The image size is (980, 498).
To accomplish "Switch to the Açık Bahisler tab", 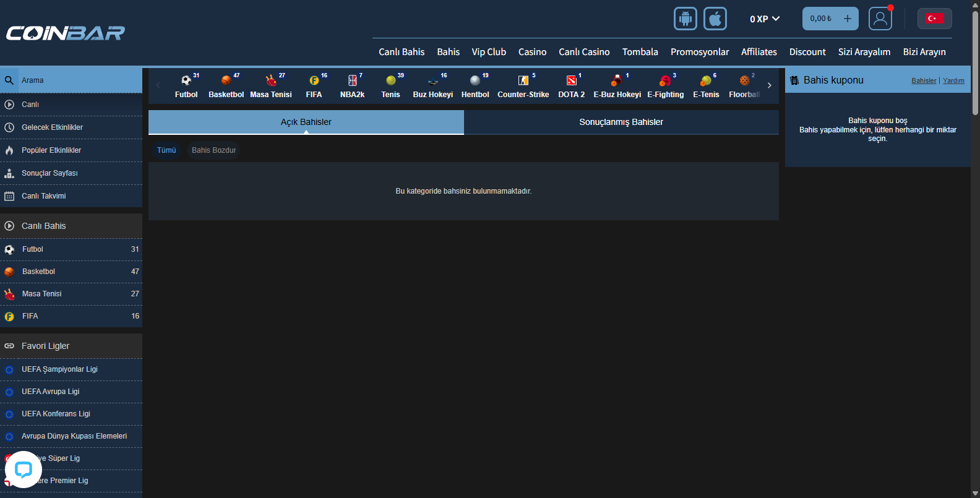I will point(306,122).
